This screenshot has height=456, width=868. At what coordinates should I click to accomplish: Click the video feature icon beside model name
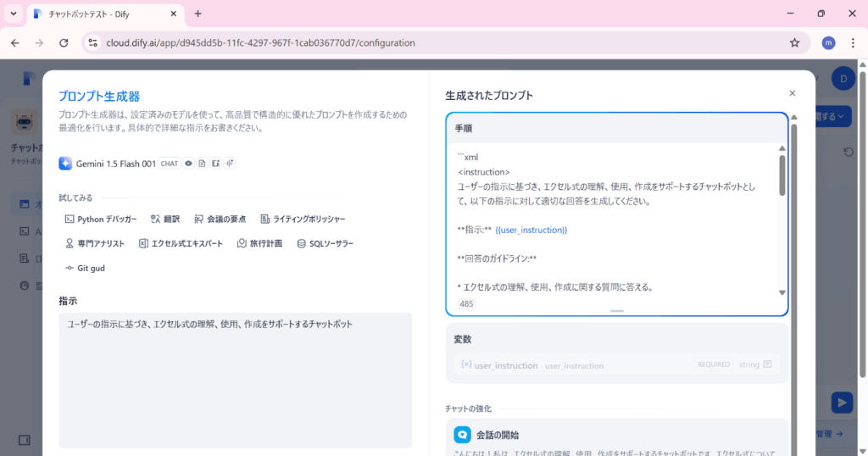tap(216, 164)
